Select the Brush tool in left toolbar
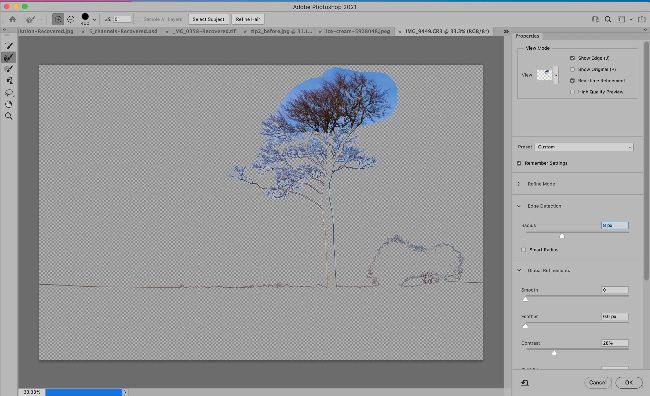Image resolution: width=650 pixels, height=396 pixels. pyautogui.click(x=9, y=69)
